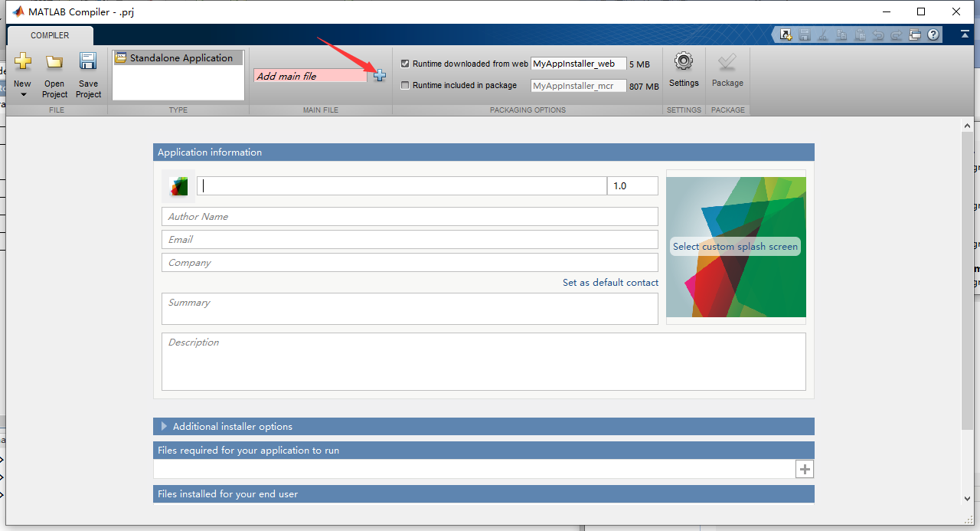Click the save icon in quick access toolbar

coord(804,34)
